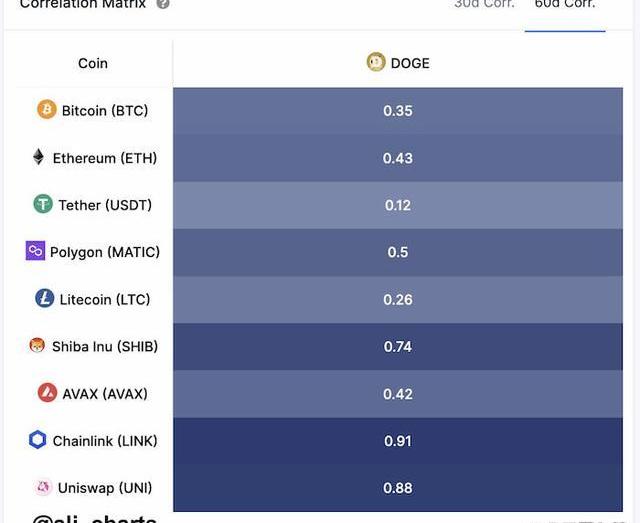Click the 0.12 Tether correlation cell
Image resolution: width=640 pixels, height=523 pixels.
pyautogui.click(x=398, y=205)
